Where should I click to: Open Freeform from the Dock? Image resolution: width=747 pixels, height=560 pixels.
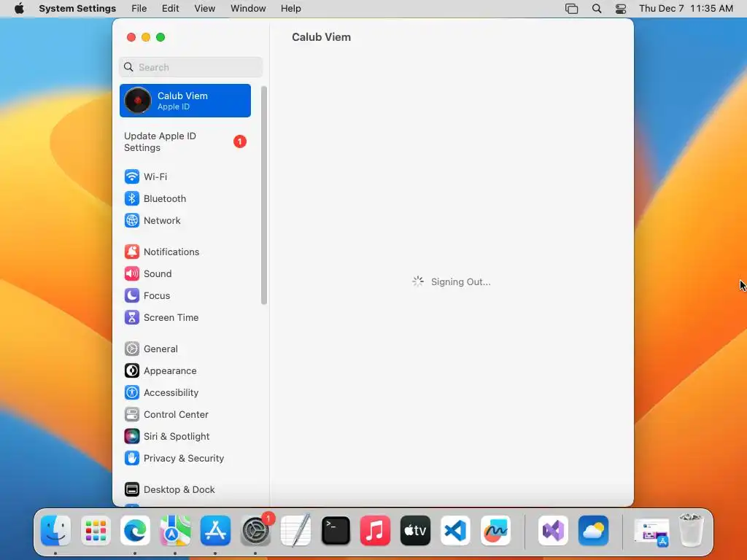(x=495, y=531)
